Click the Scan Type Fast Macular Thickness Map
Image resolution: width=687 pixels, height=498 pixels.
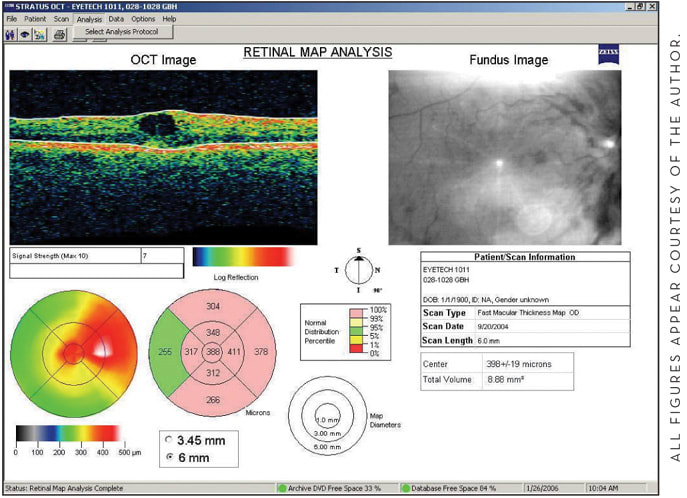(528, 313)
